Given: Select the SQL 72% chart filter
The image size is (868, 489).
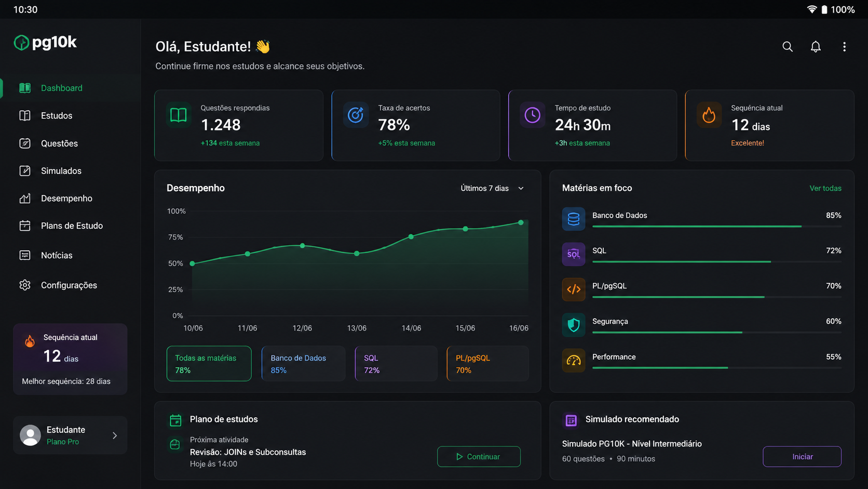Looking at the screenshot, I should 396,364.
